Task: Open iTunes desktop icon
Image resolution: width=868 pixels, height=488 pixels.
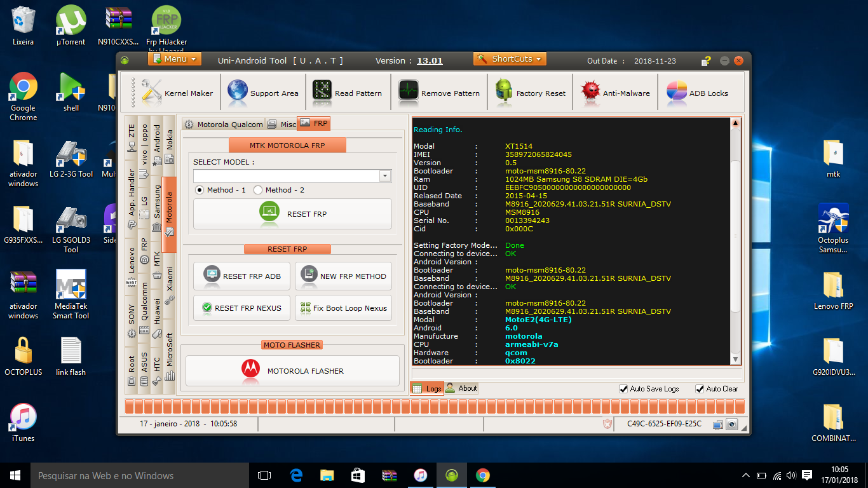Action: pyautogui.click(x=23, y=423)
